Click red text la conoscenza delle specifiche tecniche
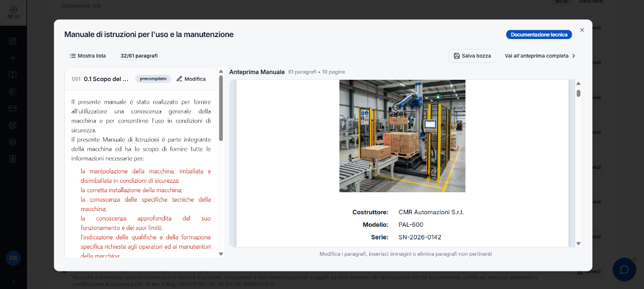Screen dimensions: 644x289 tap(146, 204)
